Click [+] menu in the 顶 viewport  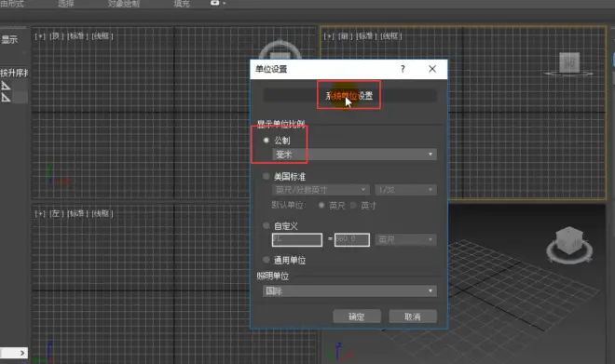(40, 36)
